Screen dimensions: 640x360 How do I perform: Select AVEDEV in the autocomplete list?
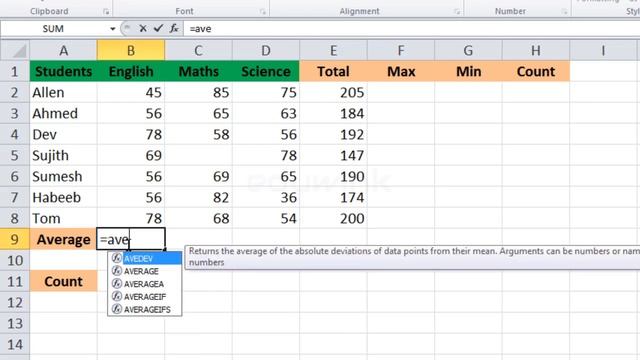(x=145, y=258)
